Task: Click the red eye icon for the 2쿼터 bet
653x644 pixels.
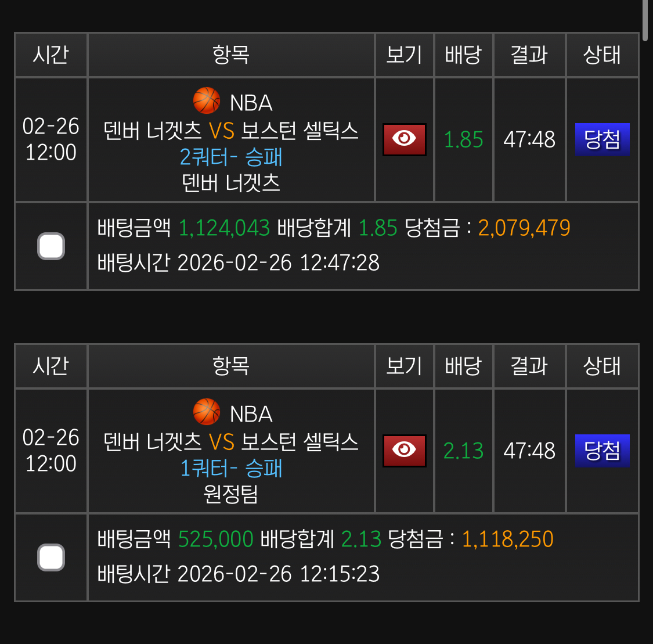Action: pyautogui.click(x=404, y=139)
